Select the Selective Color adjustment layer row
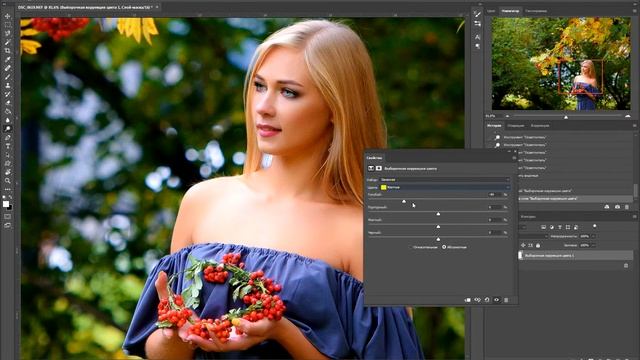This screenshot has height=360, width=640. click(x=576, y=256)
